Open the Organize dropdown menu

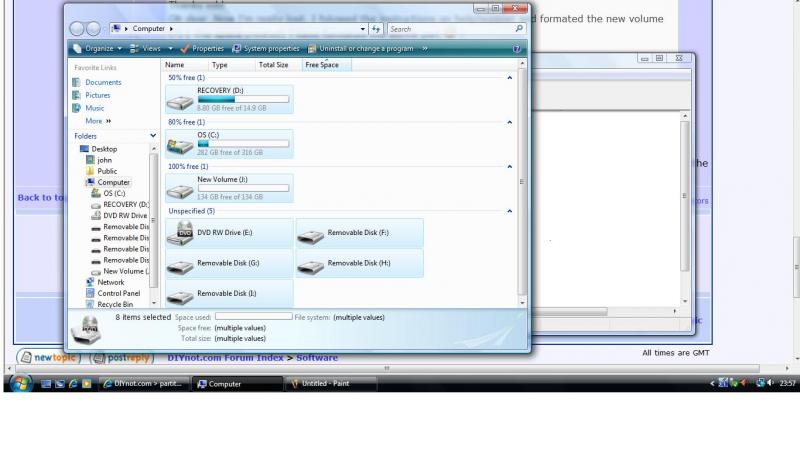click(98, 48)
